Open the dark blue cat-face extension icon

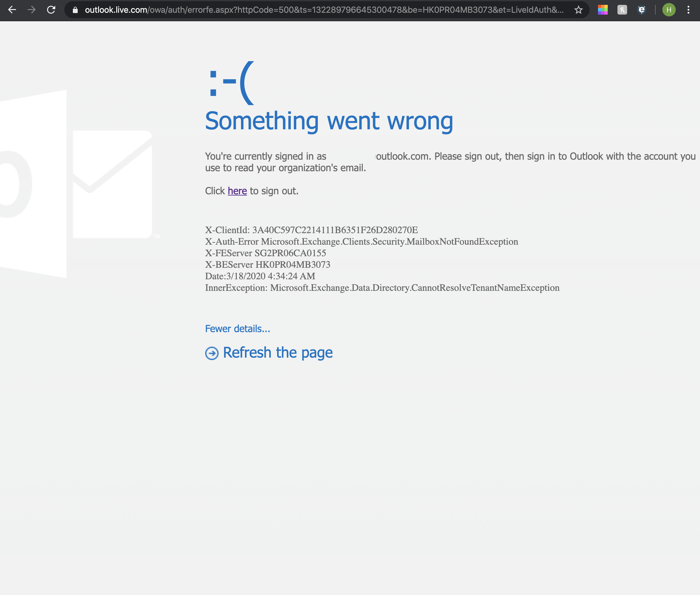coord(642,10)
